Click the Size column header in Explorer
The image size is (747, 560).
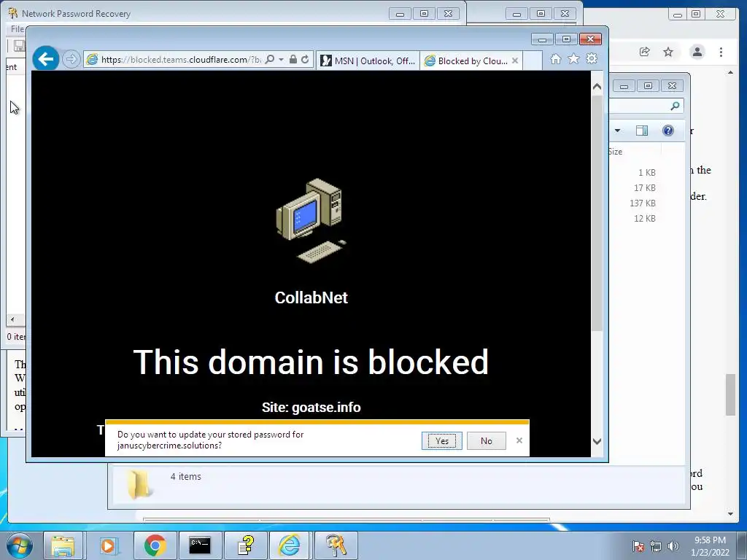635,152
